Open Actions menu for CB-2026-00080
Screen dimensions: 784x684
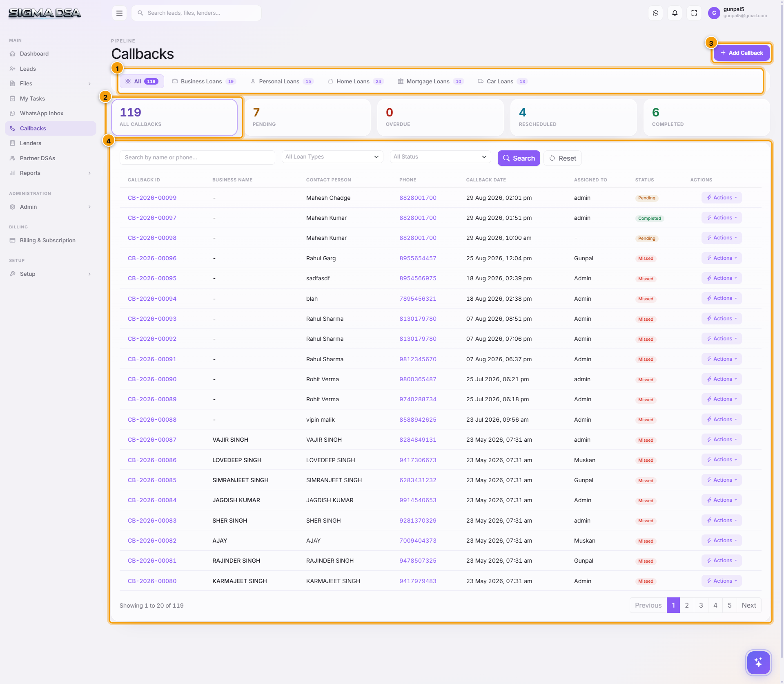click(722, 581)
